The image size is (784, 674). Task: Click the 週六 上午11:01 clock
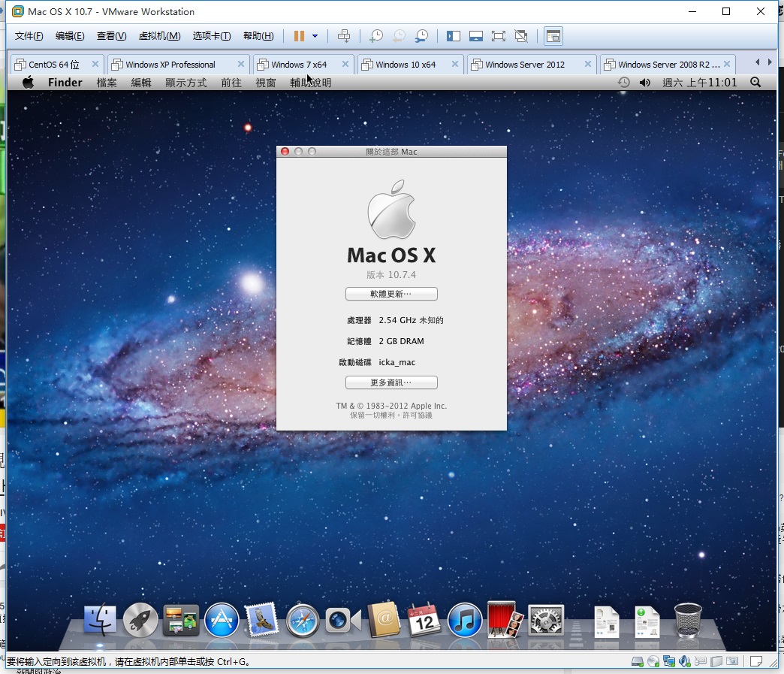coord(699,83)
